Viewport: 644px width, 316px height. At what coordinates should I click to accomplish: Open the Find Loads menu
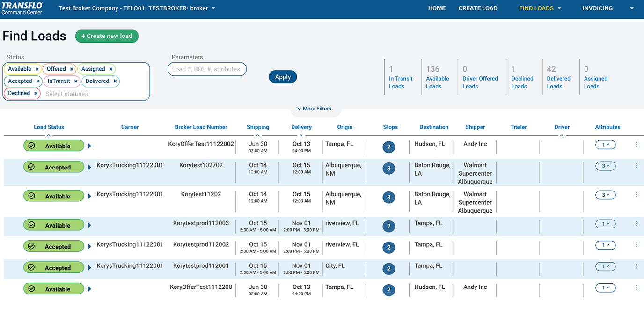coord(540,8)
